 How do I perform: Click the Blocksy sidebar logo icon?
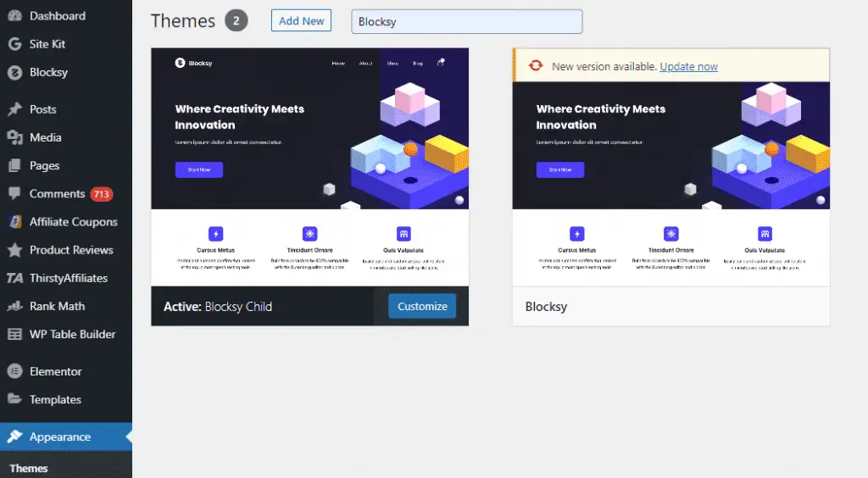coord(15,73)
